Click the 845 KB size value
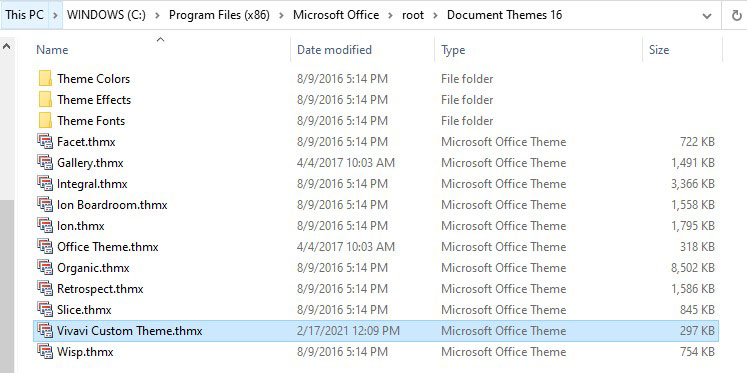This screenshot has height=373, width=747. [697, 309]
